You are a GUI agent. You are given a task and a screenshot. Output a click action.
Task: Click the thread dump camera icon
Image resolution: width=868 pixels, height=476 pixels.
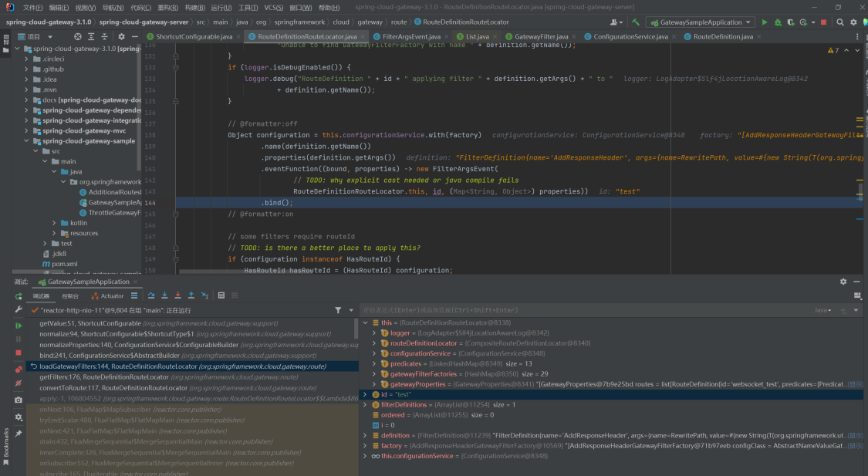[19, 400]
